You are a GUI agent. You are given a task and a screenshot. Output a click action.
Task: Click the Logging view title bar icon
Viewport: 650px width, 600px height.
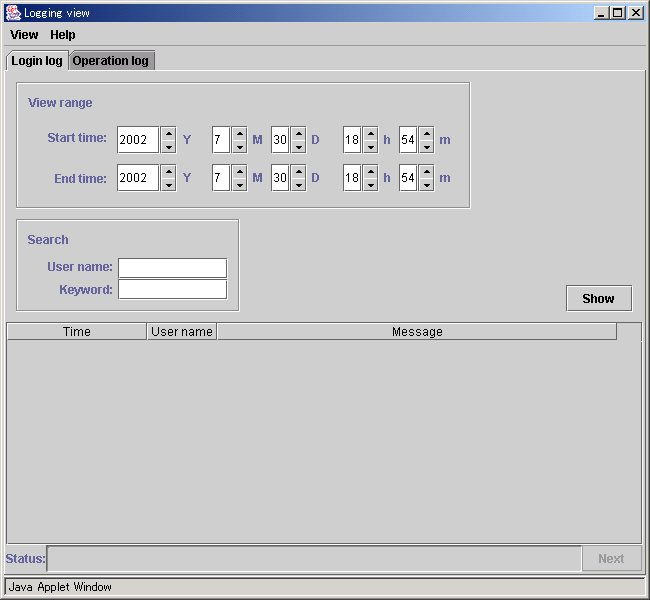pos(13,13)
